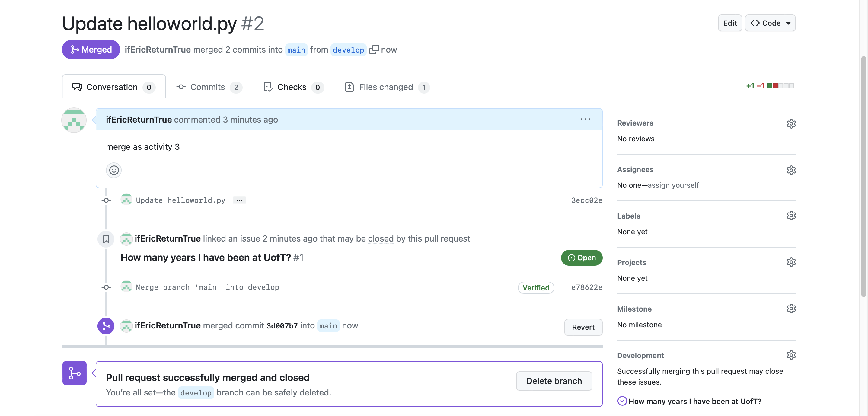Add emoji reaction to comment

coord(113,170)
